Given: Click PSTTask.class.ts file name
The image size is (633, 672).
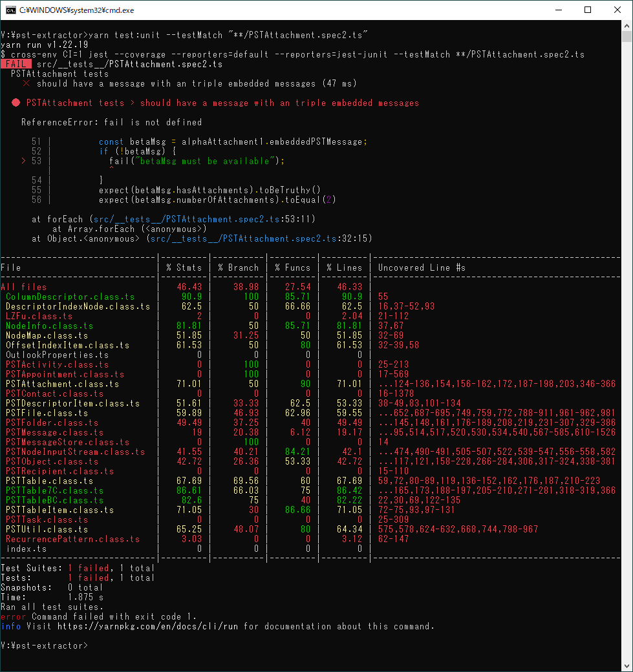Looking at the screenshot, I should (x=47, y=520).
